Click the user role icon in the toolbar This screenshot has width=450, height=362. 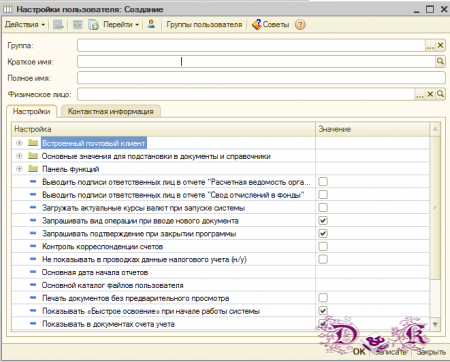pyautogui.click(x=151, y=24)
